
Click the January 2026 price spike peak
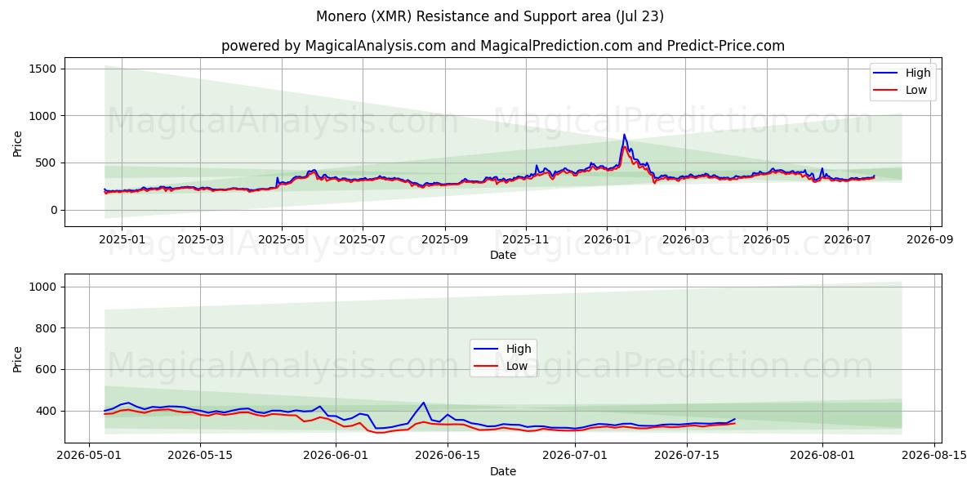(x=624, y=135)
